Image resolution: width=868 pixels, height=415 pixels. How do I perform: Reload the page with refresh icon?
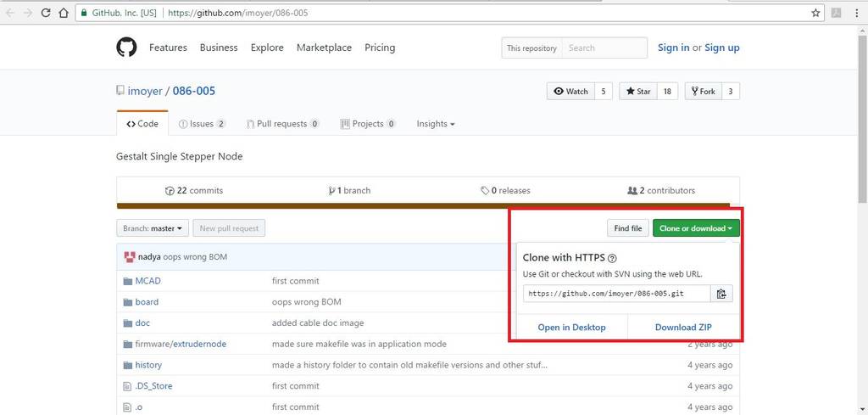click(x=47, y=13)
